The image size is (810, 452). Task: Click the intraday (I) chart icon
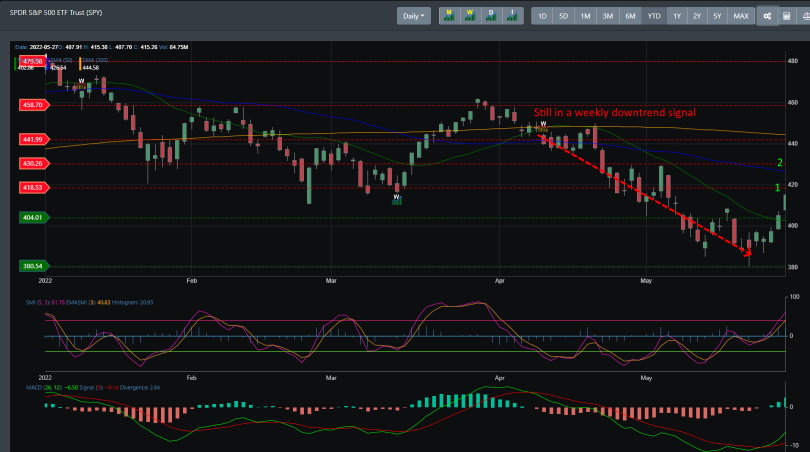click(512, 16)
